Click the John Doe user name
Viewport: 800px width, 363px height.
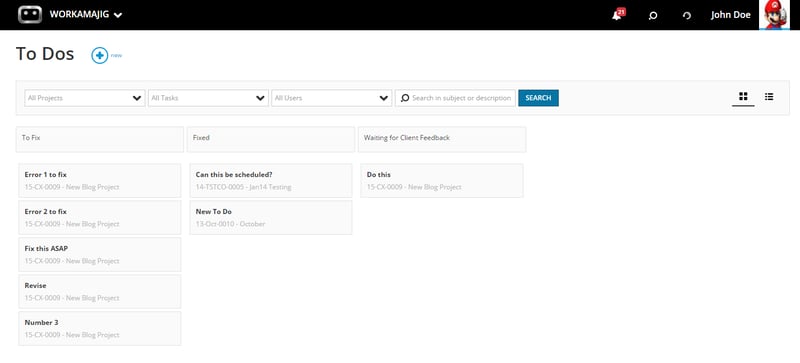point(731,15)
